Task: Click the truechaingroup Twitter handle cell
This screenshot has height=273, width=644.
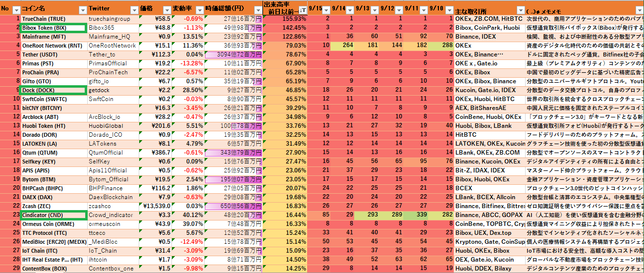Action: click(x=113, y=19)
